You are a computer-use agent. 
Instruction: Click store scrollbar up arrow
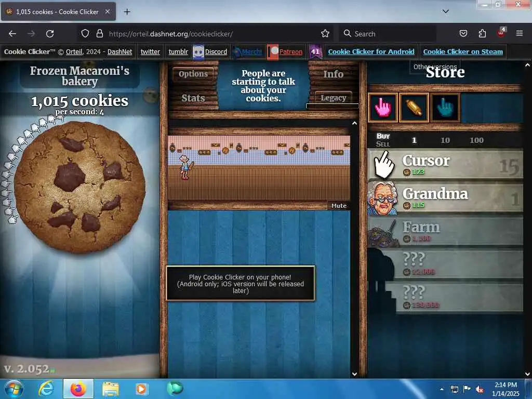[527, 65]
